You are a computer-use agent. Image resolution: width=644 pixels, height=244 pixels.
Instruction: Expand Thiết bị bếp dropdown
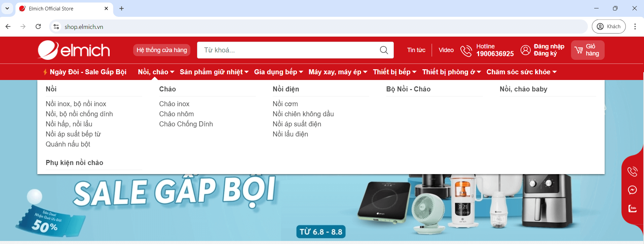click(395, 72)
